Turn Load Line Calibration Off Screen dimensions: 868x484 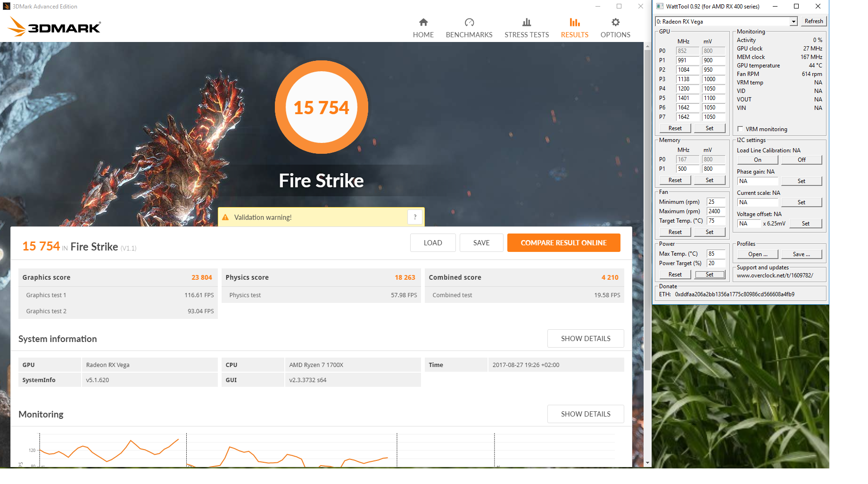(802, 160)
